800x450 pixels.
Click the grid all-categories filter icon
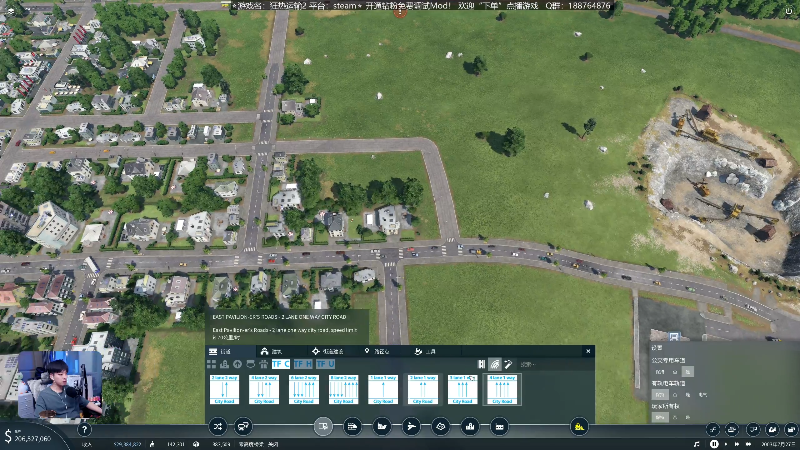coord(211,364)
